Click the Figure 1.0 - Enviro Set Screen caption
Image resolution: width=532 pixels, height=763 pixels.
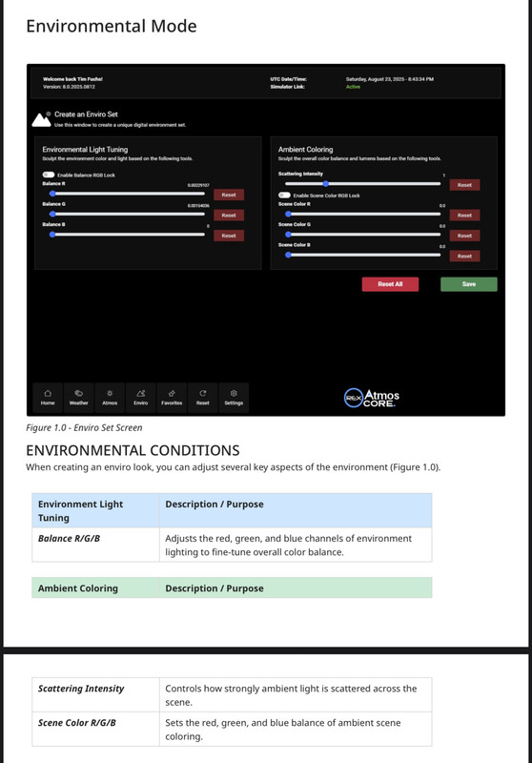84,427
